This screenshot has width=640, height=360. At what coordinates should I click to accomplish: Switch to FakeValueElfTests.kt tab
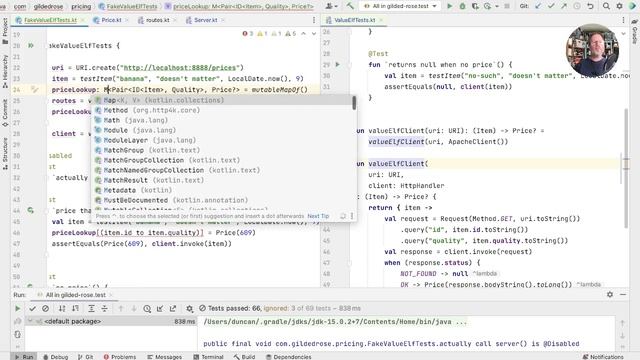(x=50, y=20)
